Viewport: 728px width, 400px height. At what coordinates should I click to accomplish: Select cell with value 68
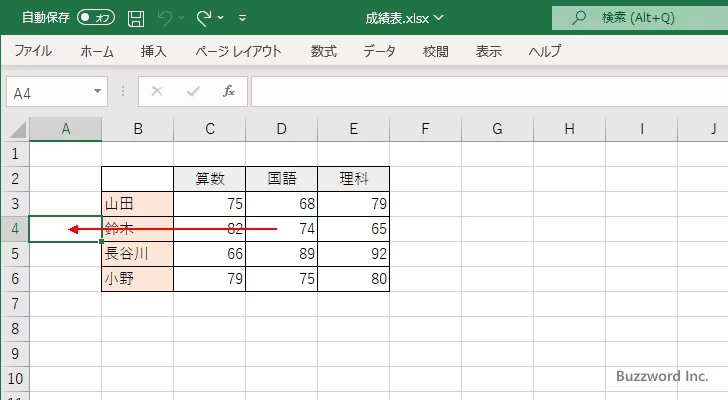click(x=282, y=204)
